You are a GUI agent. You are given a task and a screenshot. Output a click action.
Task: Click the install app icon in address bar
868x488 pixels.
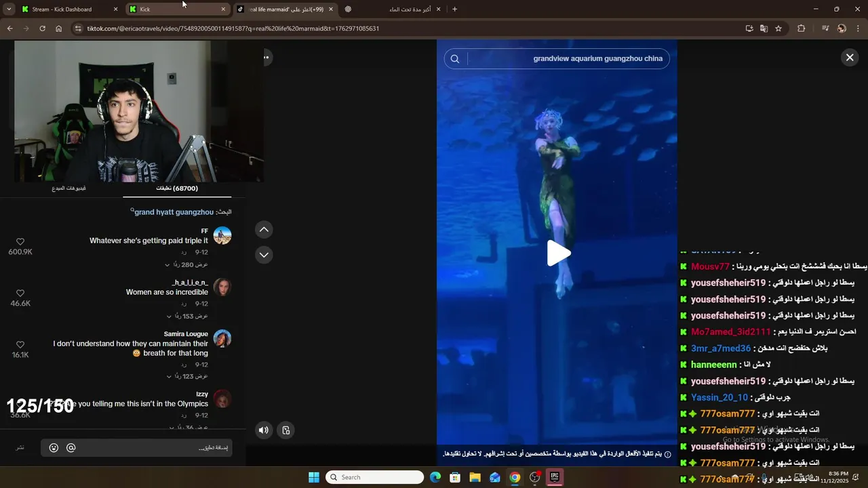coord(749,28)
